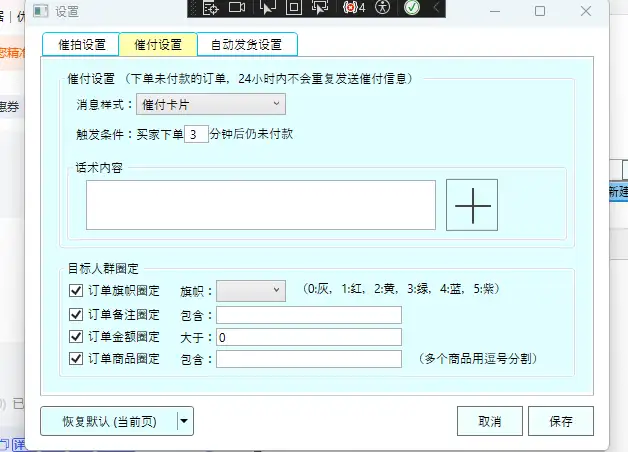Click the accessibility person icon in top toolbar
The image size is (628, 452).
pyautogui.click(x=385, y=7)
